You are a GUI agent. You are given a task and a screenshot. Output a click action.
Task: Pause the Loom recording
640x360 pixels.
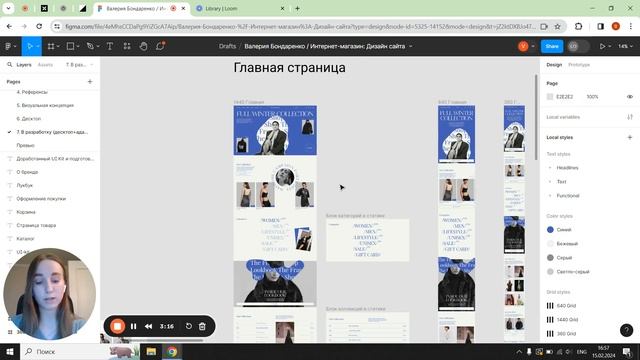click(x=133, y=327)
